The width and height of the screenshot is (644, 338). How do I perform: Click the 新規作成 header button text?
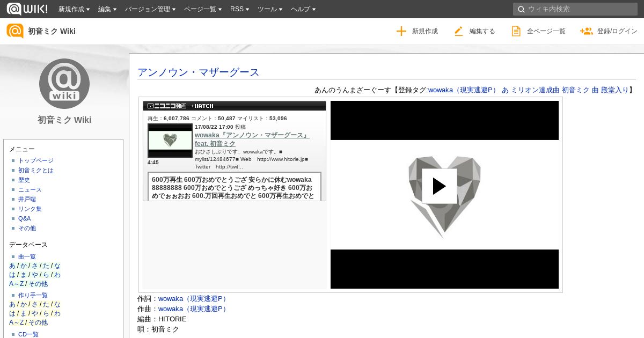(425, 31)
